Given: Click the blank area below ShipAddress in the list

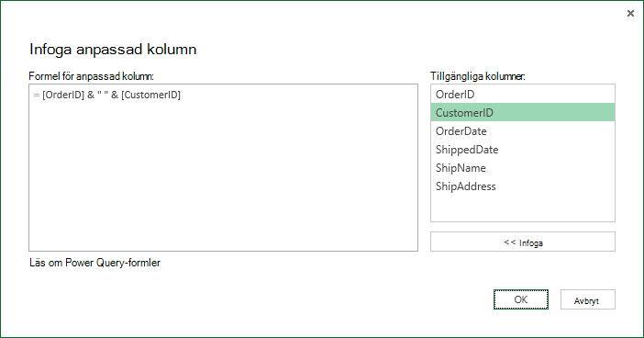Looking at the screenshot, I should (x=522, y=208).
